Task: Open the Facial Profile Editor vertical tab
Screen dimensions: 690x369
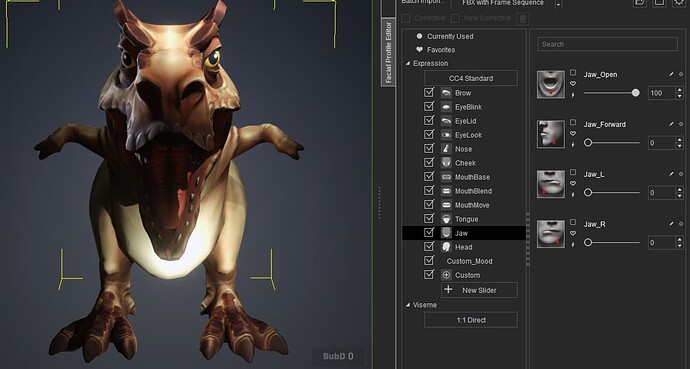Action: point(388,53)
